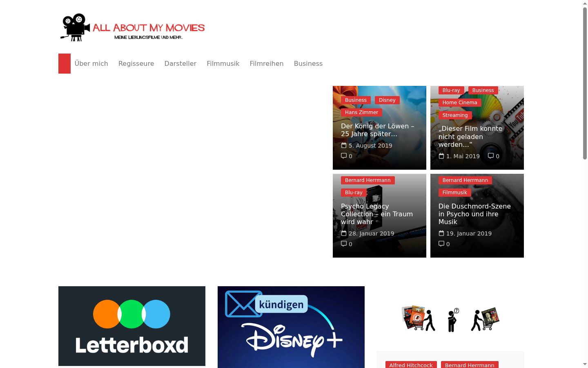Select Business in the navigation bar
Screen dimensions: 588x368
pyautogui.click(x=308, y=63)
